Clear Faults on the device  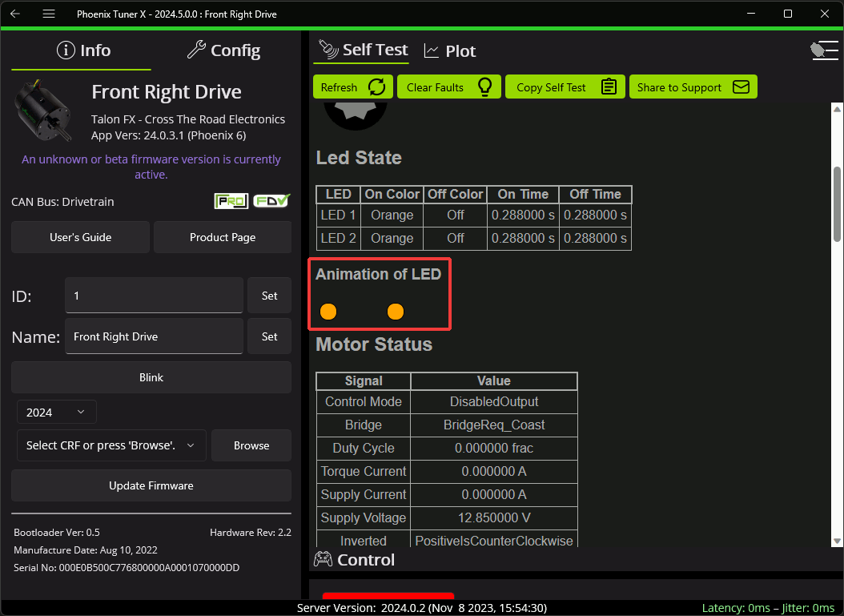(449, 87)
